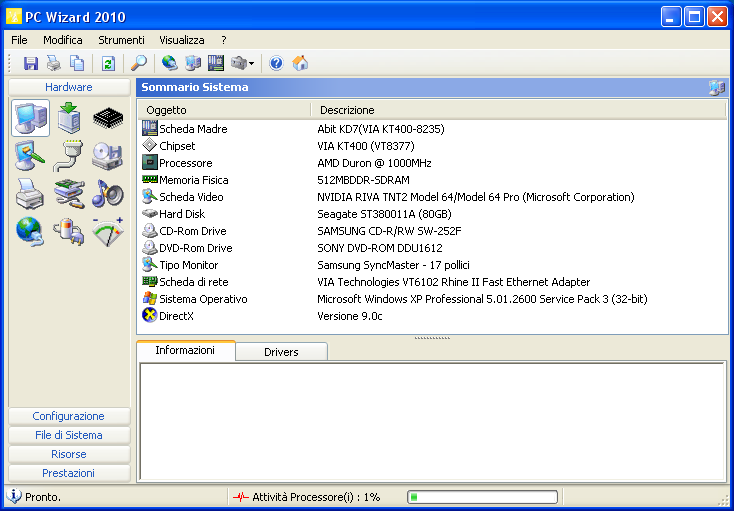
Task: Select the Drives disc and floppy icon
Action: tap(108, 155)
